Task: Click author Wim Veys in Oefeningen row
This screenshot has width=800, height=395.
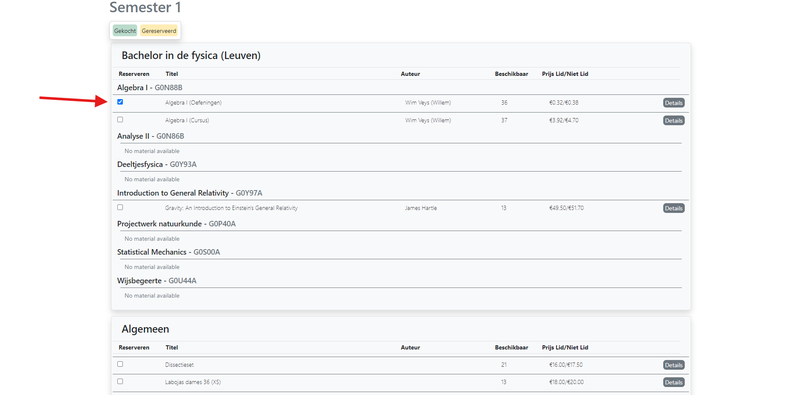Action: point(428,103)
